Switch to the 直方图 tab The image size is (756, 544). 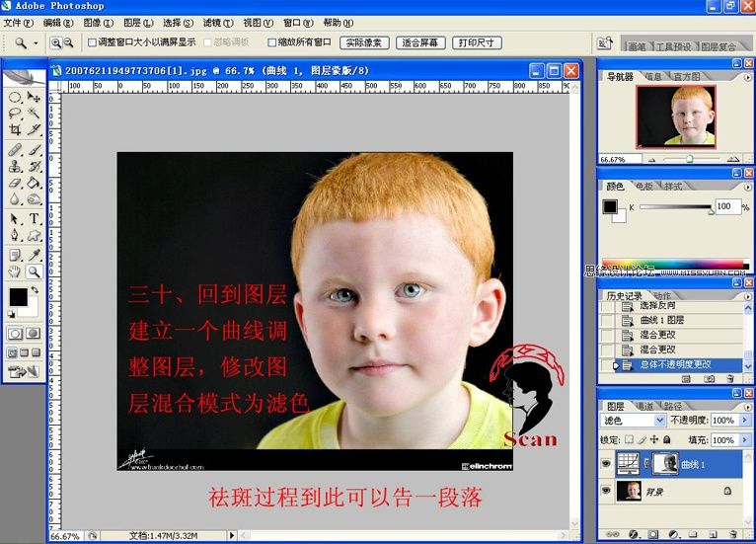click(x=687, y=77)
